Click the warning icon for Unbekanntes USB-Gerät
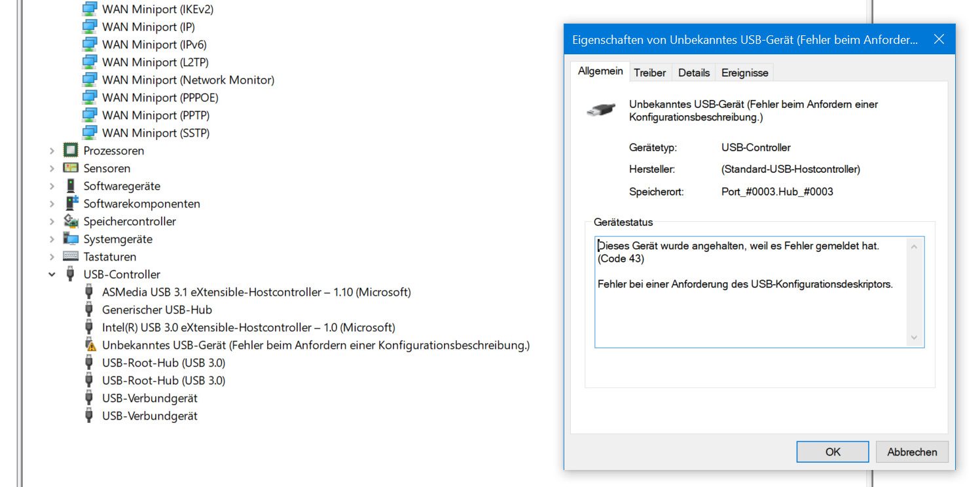The image size is (980, 487). coord(90,345)
